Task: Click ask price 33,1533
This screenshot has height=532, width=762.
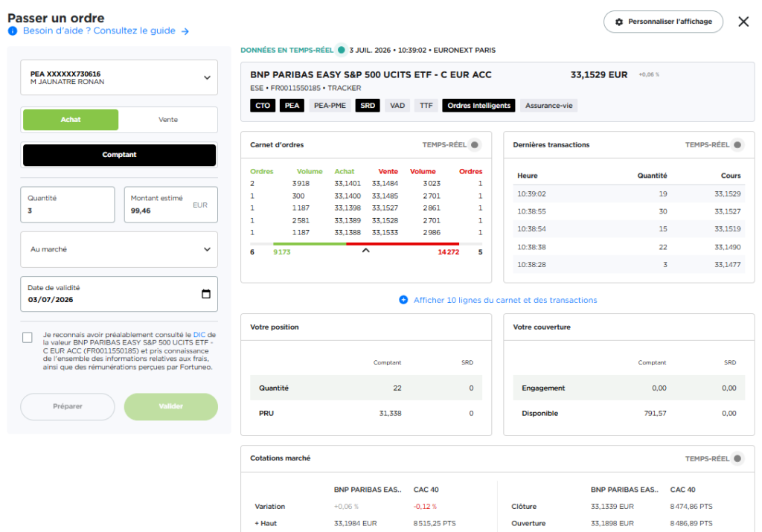Action: point(385,233)
